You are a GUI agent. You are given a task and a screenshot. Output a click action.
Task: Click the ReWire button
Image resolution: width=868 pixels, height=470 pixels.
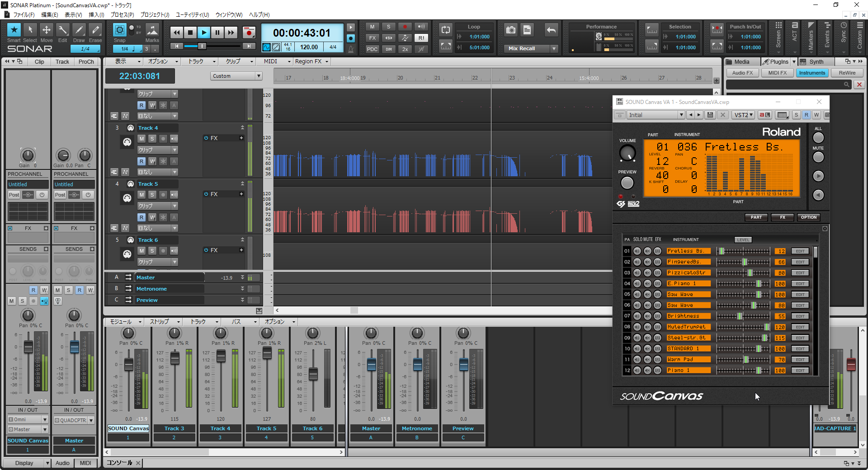click(847, 73)
